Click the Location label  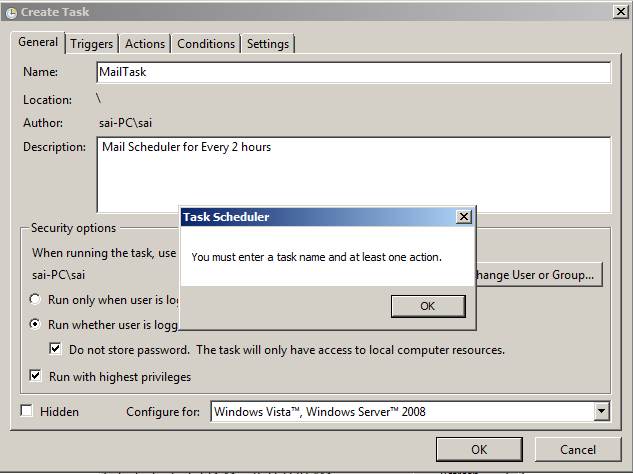(x=47, y=100)
